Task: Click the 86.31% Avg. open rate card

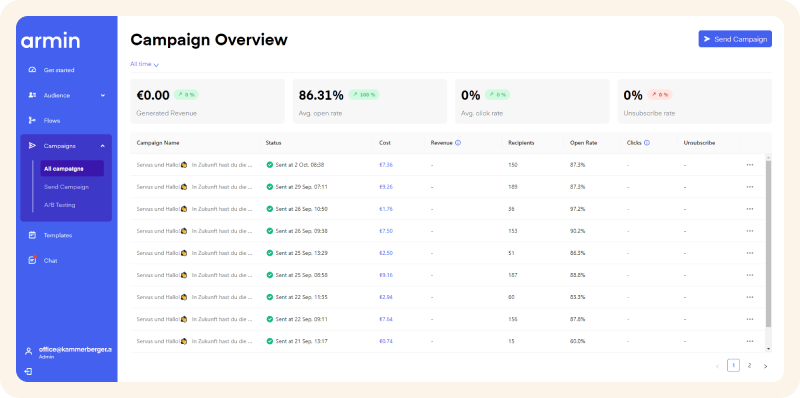Action: pos(369,101)
